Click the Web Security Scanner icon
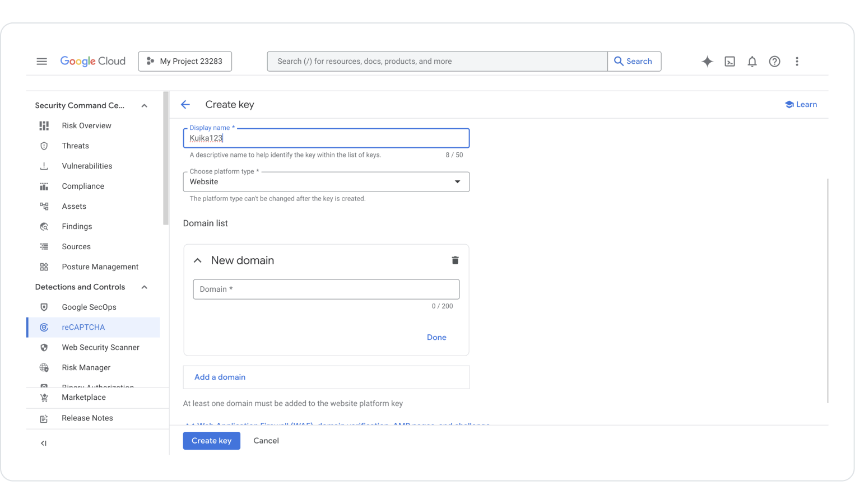The width and height of the screenshot is (855, 504). [44, 348]
